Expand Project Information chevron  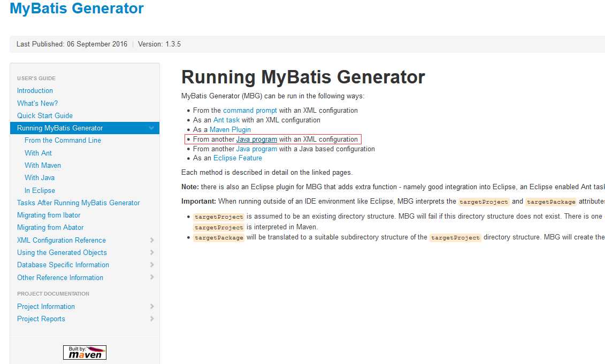(x=151, y=307)
